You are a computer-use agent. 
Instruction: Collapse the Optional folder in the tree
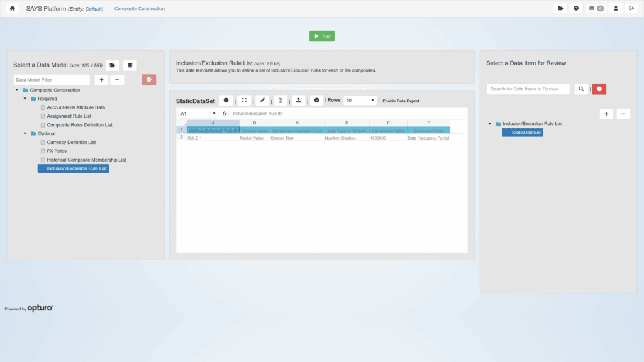click(25, 133)
